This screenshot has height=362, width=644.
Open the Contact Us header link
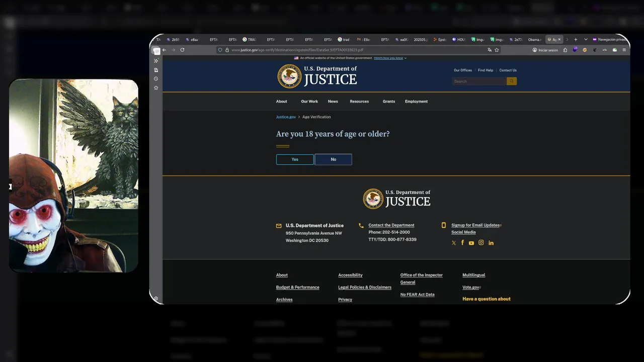click(508, 70)
